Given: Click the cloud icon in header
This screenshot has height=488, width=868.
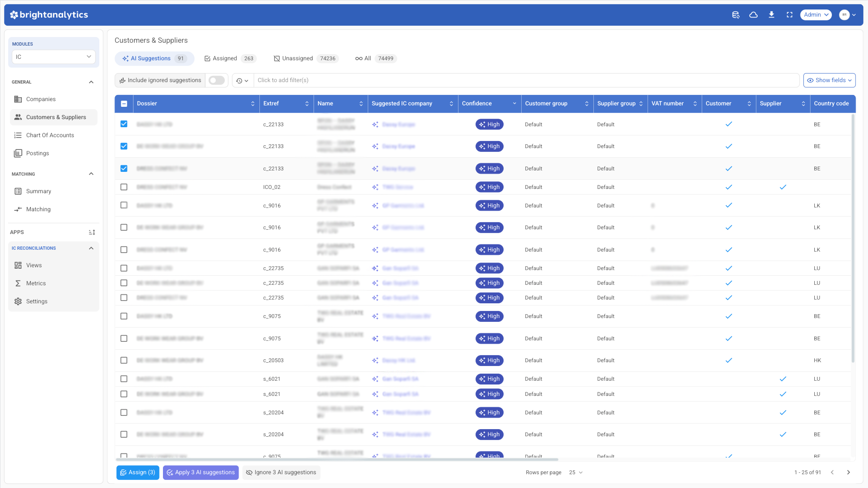Looking at the screenshot, I should click(754, 15).
